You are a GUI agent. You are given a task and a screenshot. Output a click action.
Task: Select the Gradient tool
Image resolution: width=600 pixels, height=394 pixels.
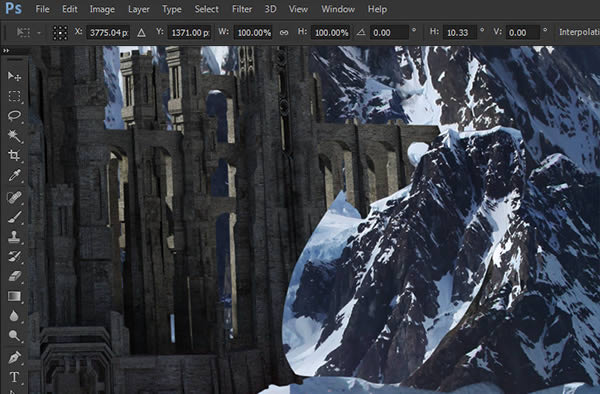(x=14, y=296)
